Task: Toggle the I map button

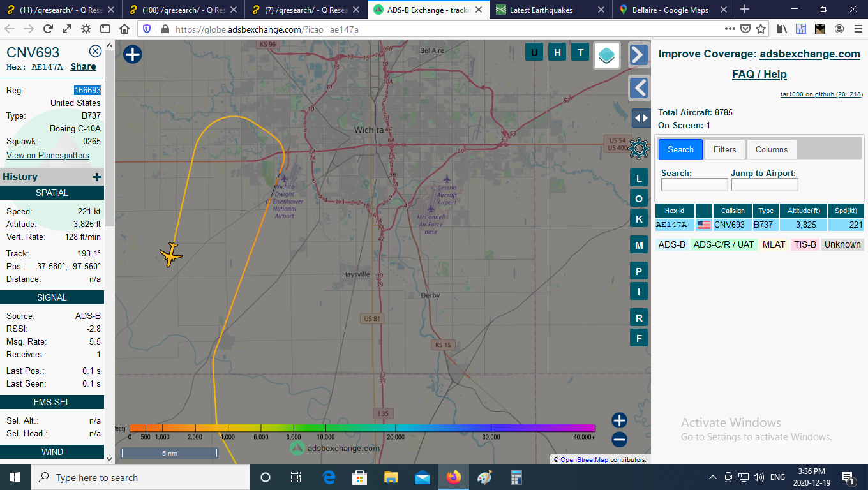Action: point(639,292)
